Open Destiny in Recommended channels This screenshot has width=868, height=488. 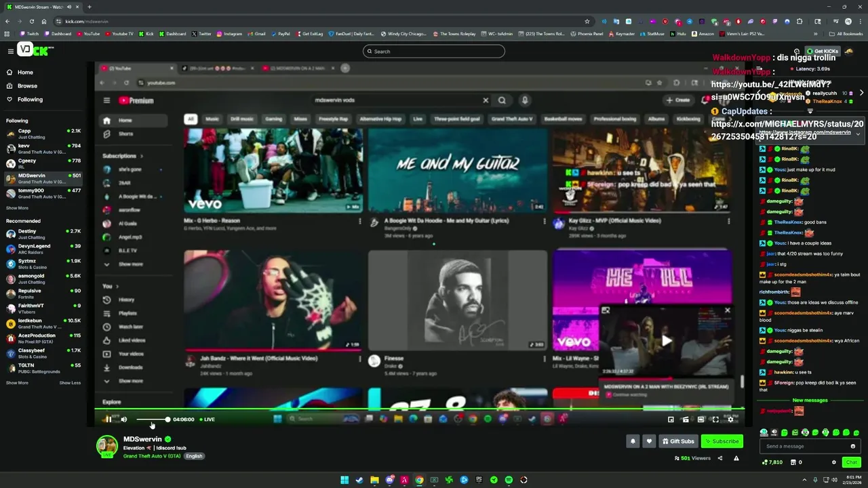(x=43, y=234)
